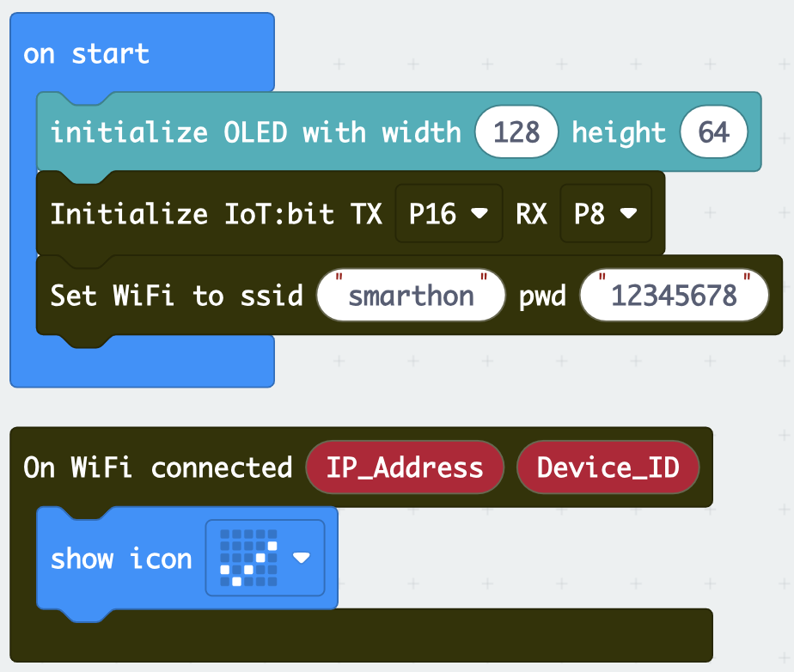Edit the ssid field smarthon
Viewport: 794px width, 672px height.
(x=411, y=296)
